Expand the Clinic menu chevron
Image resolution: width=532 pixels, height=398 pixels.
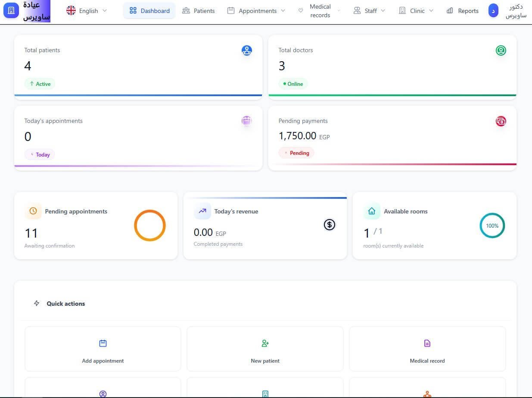(431, 11)
